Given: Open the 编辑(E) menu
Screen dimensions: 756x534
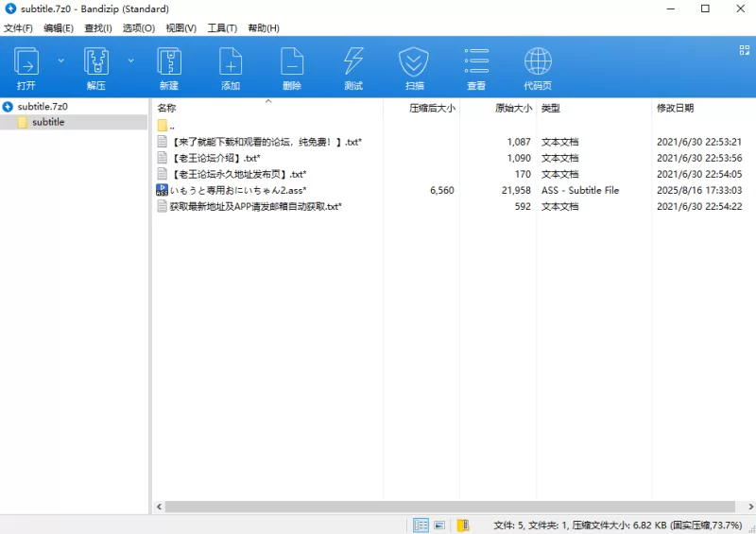Looking at the screenshot, I should pyautogui.click(x=59, y=28).
